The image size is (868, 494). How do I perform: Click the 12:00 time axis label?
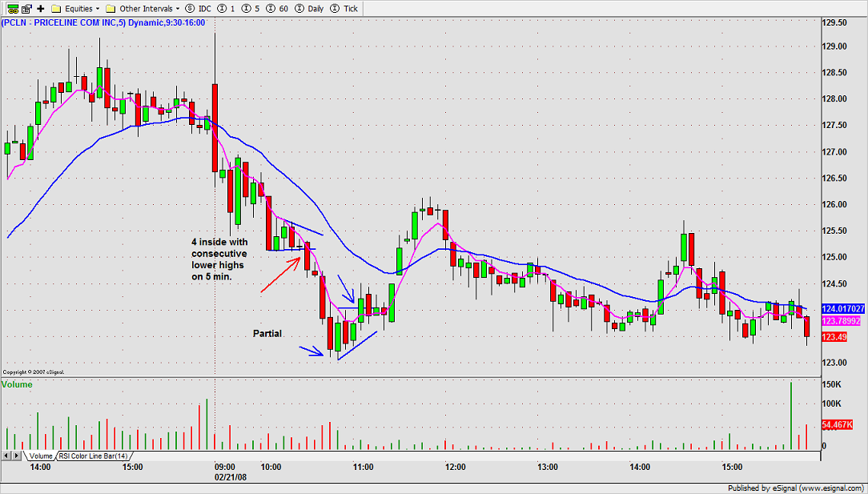click(455, 467)
